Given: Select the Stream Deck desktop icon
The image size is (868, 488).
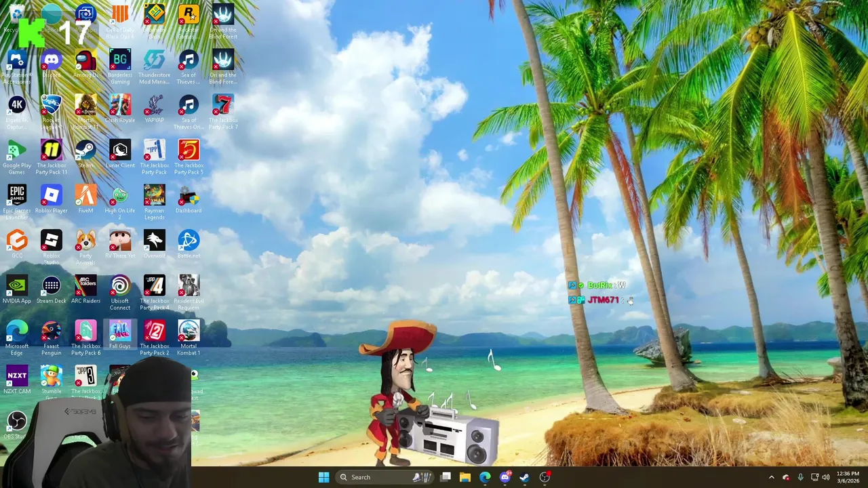Looking at the screenshot, I should (x=52, y=290).
